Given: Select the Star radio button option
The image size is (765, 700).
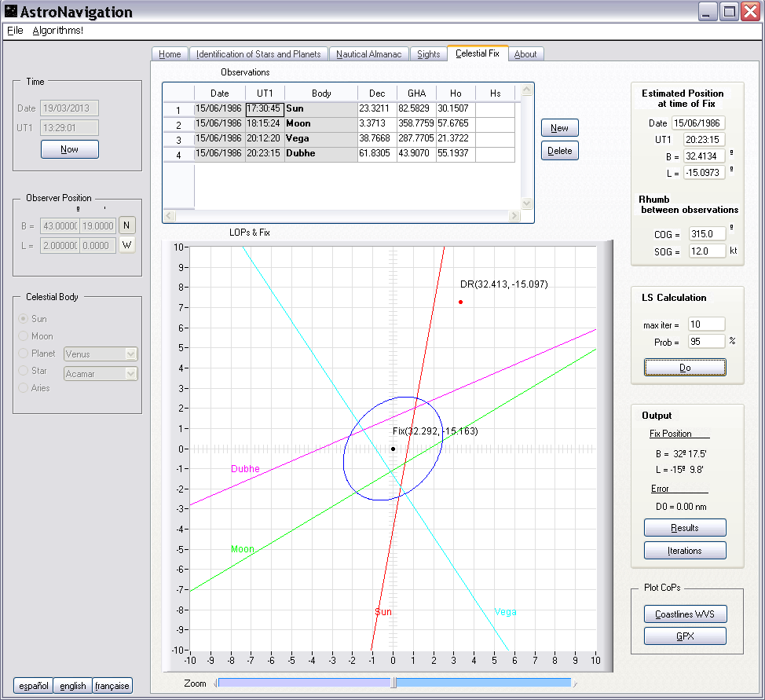Looking at the screenshot, I should (24, 371).
